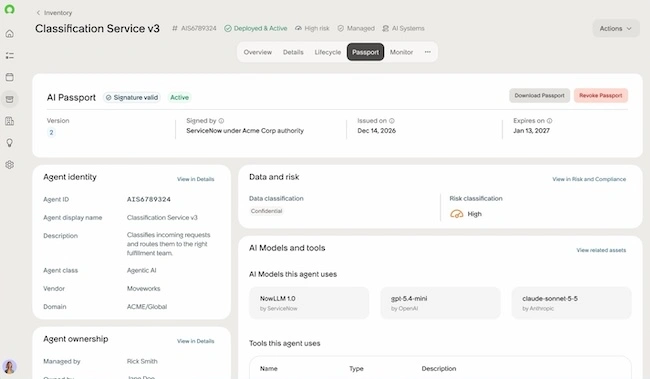Click the orange risk gauge icon beside High
This screenshot has width=650, height=379.
(x=456, y=214)
